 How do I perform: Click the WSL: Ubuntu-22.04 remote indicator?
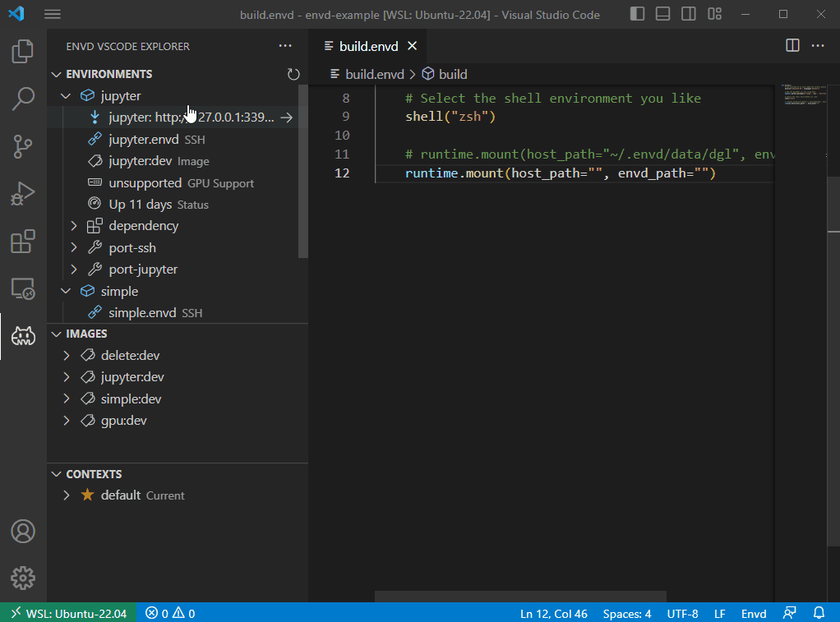68,613
